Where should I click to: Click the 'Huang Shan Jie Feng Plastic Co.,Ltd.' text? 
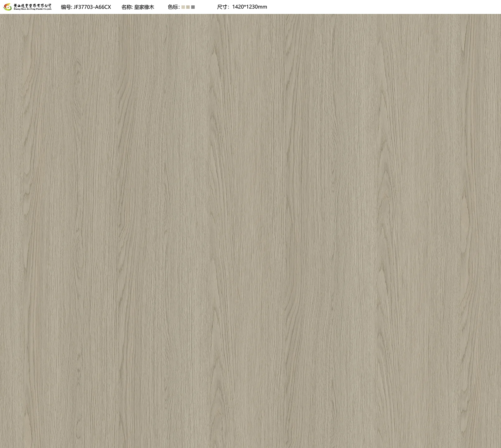32,9
